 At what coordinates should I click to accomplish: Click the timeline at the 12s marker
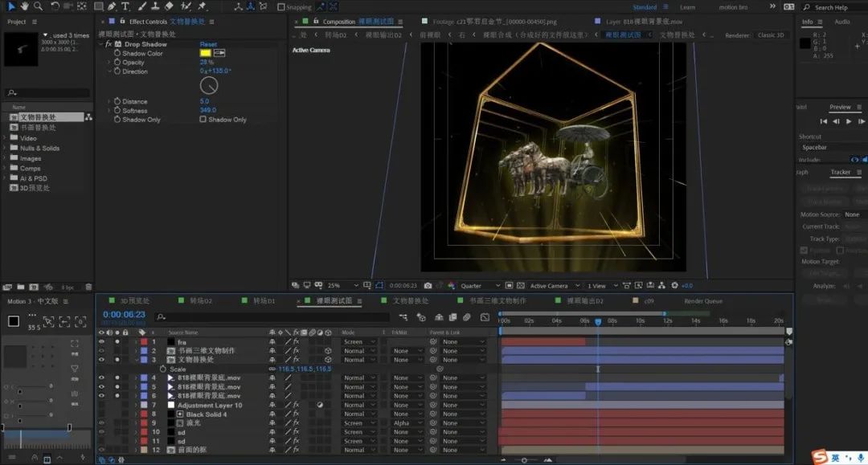pyautogui.click(x=667, y=320)
